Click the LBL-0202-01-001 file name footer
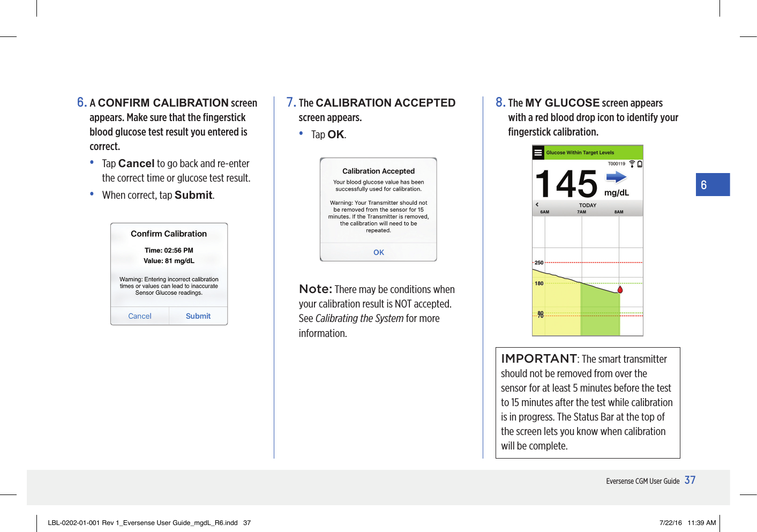This screenshot has width=757, height=532. (143, 523)
